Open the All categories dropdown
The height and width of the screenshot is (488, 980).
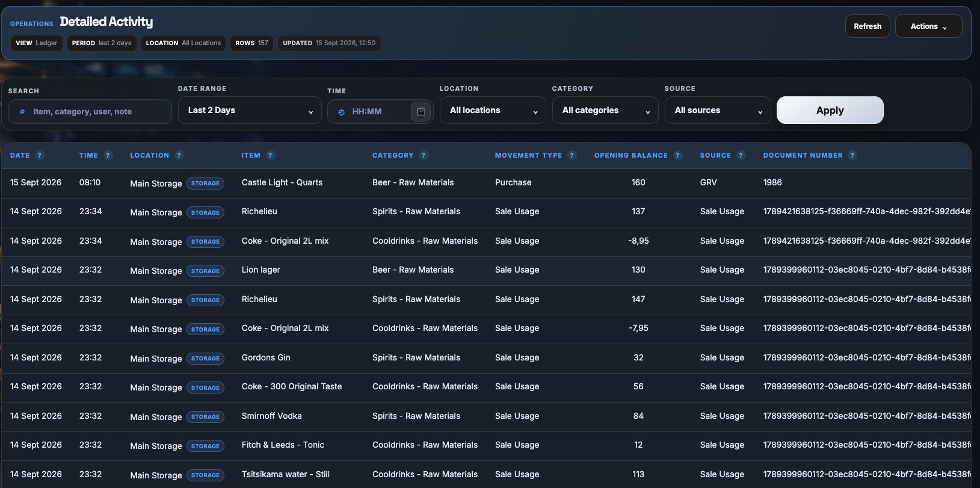[605, 111]
